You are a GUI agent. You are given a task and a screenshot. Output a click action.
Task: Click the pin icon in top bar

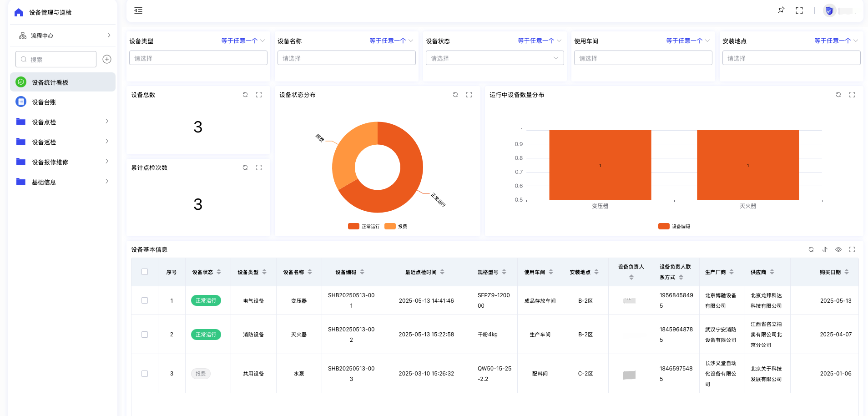[x=781, y=10]
